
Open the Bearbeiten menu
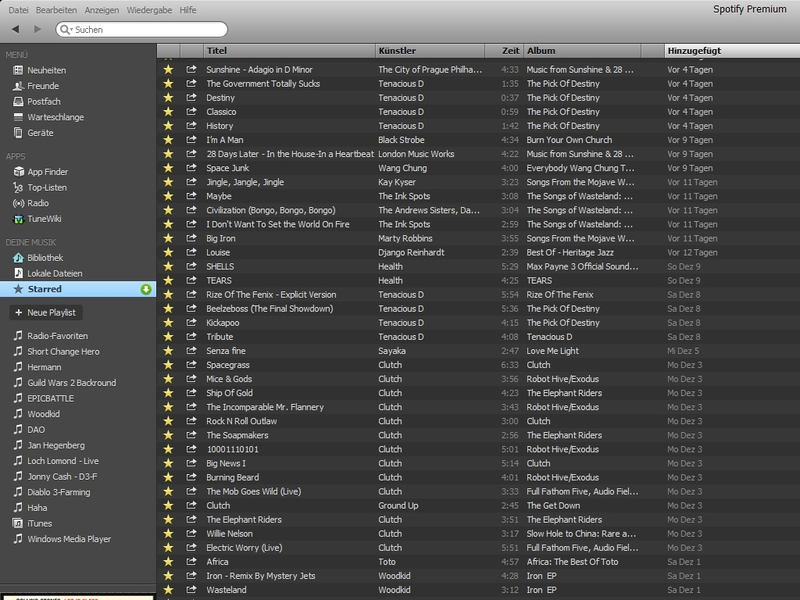(56, 10)
